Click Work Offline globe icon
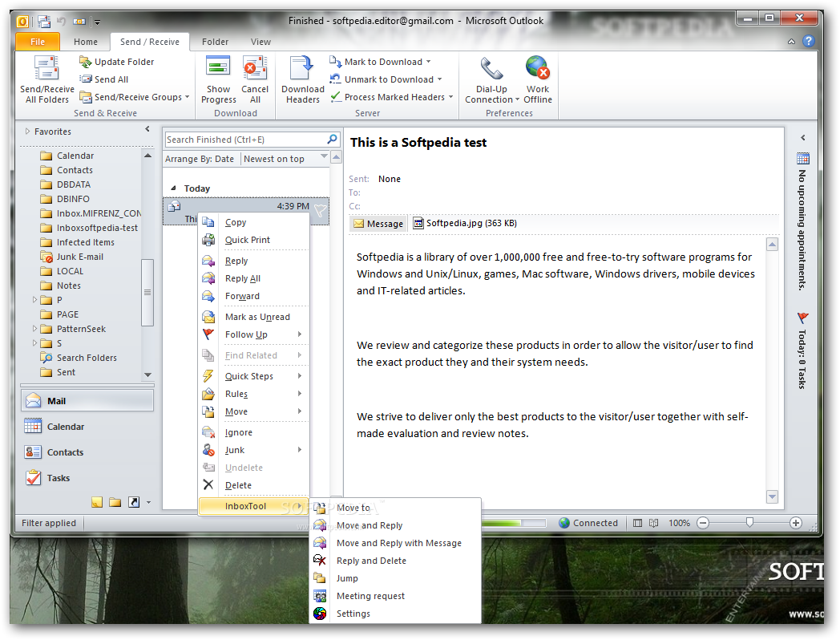The height and width of the screenshot is (640, 840). click(537, 68)
